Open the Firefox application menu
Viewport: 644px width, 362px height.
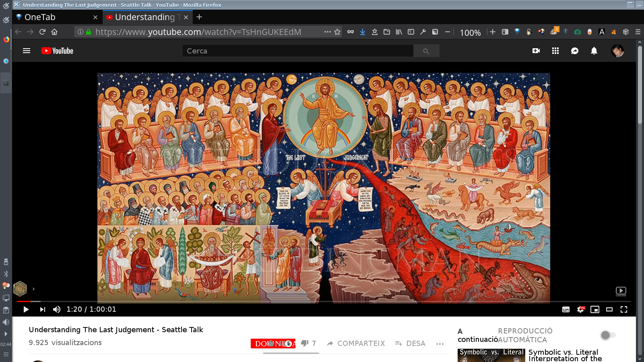pyautogui.click(x=638, y=32)
